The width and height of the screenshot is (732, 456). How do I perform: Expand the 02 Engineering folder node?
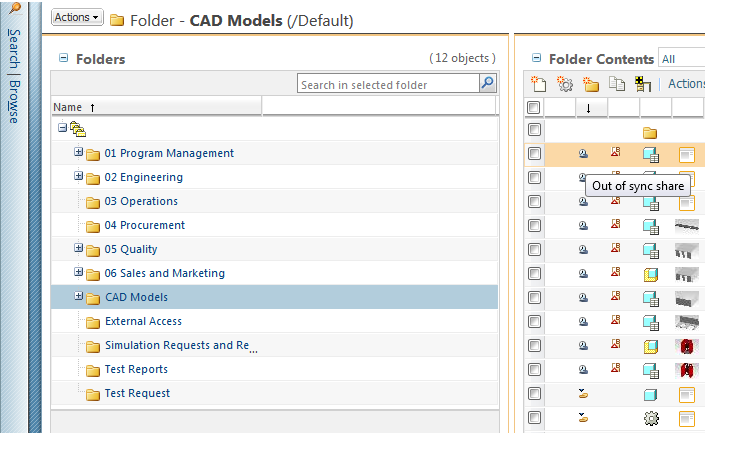tap(78, 176)
